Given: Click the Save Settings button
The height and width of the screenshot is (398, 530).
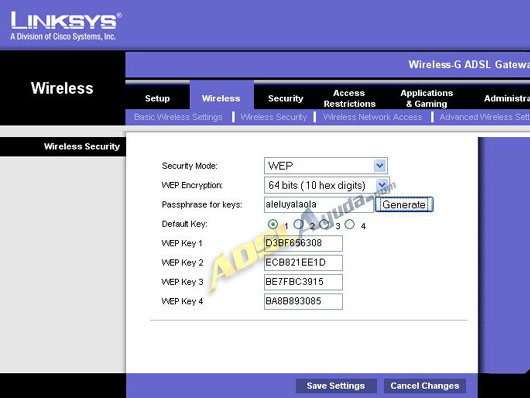Looking at the screenshot, I should tap(336, 386).
